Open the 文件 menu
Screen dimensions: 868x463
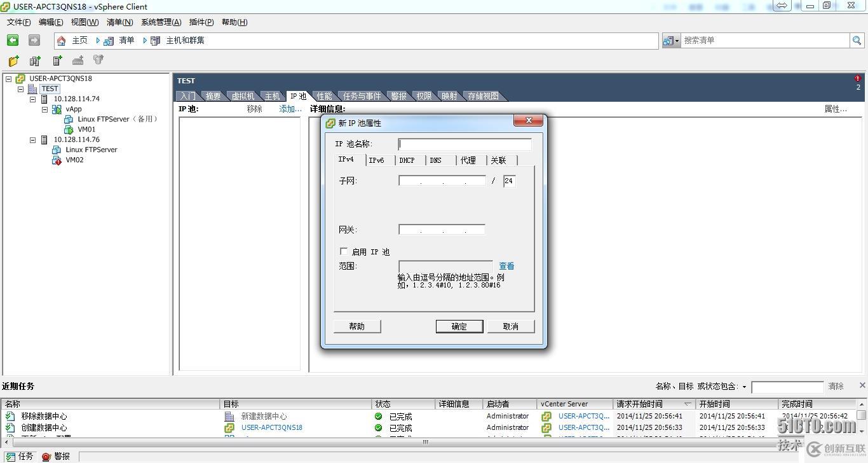pos(19,22)
